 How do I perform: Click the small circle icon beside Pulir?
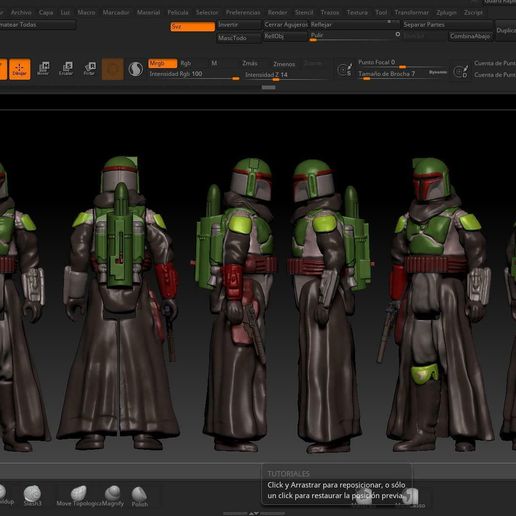pos(397,34)
